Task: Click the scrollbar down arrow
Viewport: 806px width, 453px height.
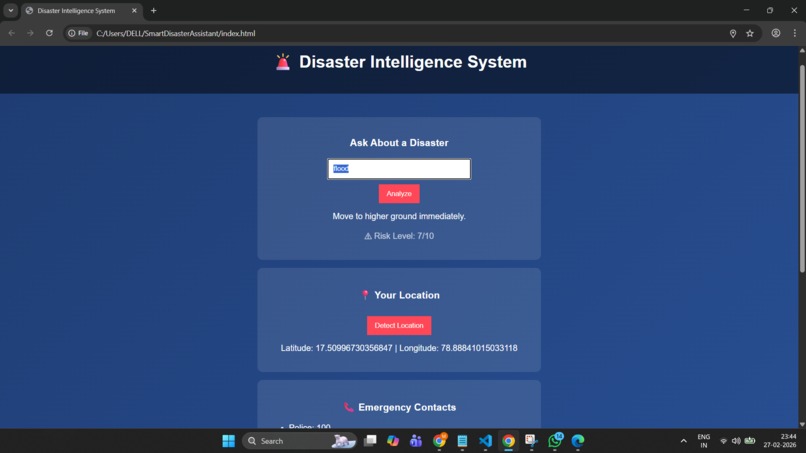Action: 802,424
